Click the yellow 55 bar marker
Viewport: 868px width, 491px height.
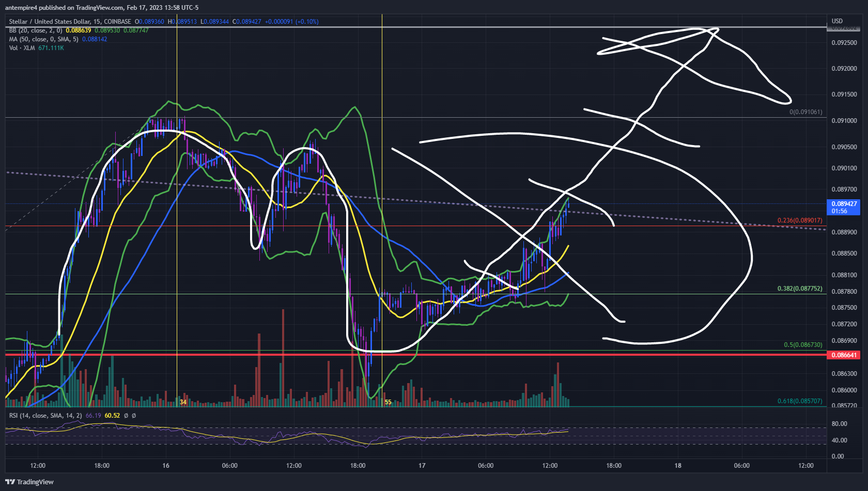coord(388,402)
